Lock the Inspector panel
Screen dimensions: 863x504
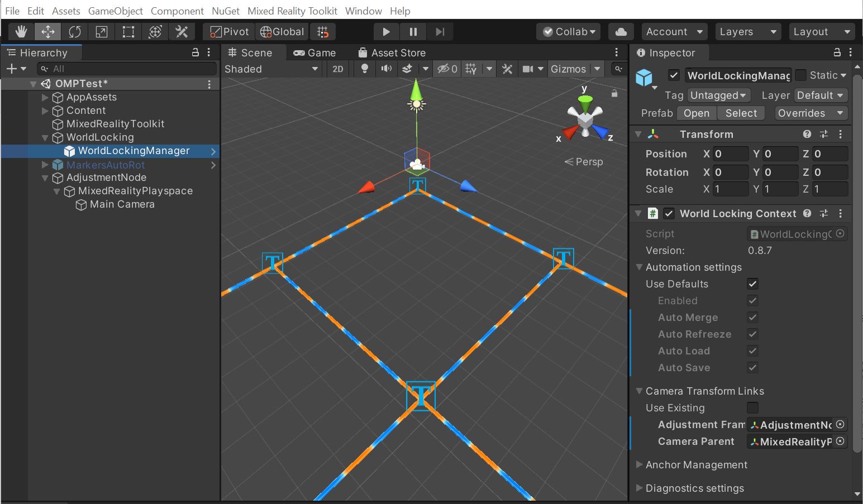(x=837, y=52)
